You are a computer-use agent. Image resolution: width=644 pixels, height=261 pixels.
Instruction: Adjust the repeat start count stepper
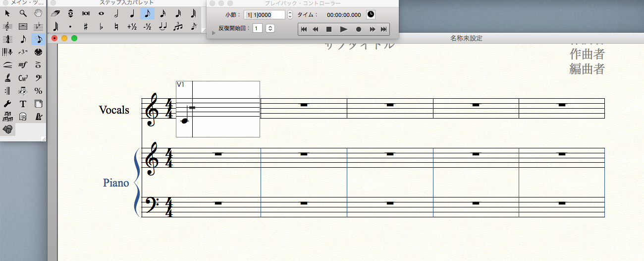pyautogui.click(x=270, y=28)
